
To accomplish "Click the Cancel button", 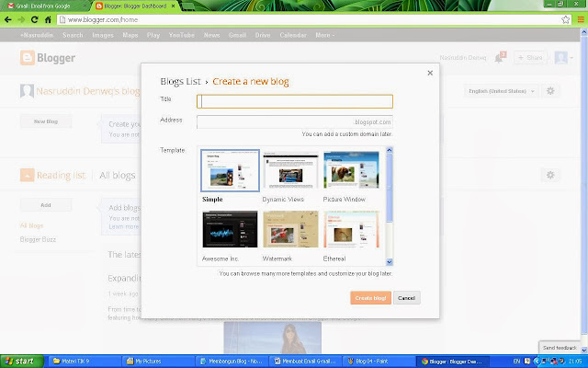I will click(406, 298).
